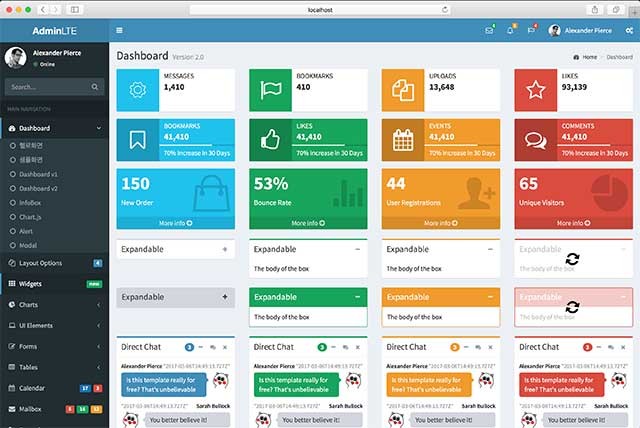Expand the first white Expandable box
Viewport: 640px width, 428px height.
tap(224, 249)
